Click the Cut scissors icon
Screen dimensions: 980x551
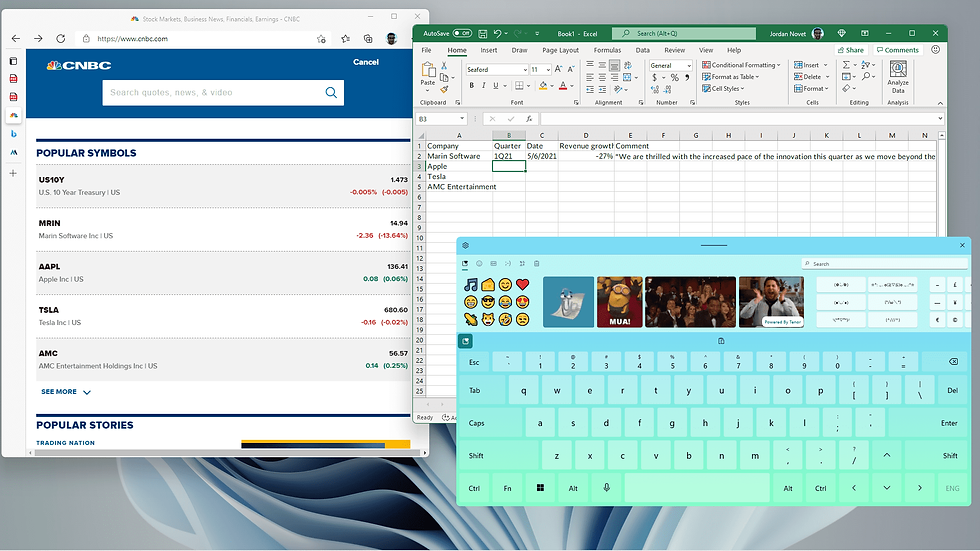point(444,65)
